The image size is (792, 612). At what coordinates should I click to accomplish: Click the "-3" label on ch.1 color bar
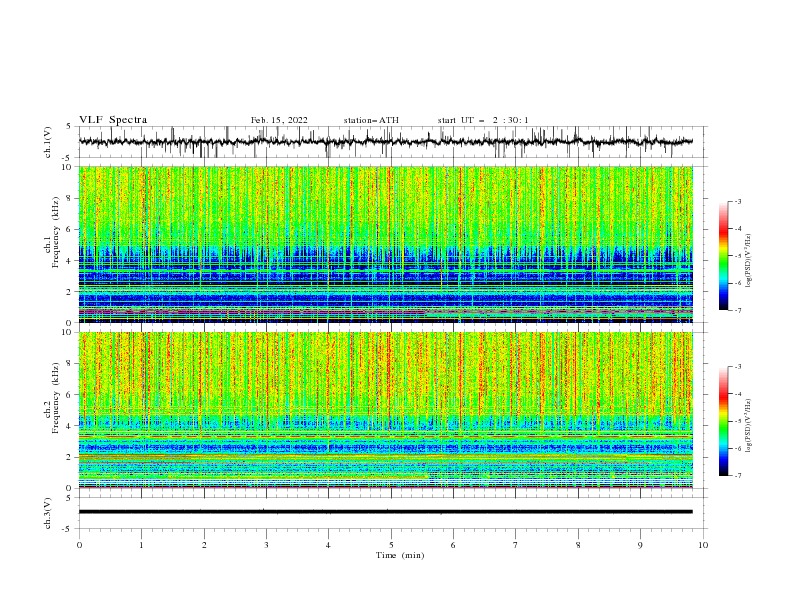738,201
